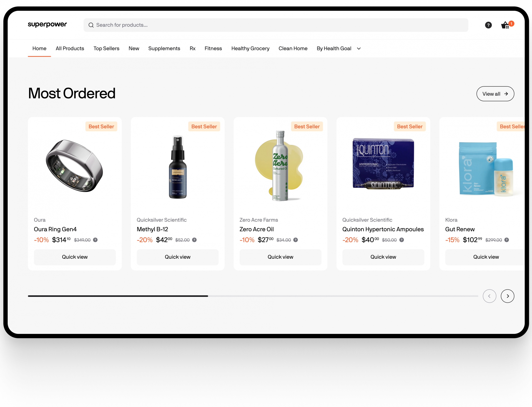Click price info icon for Methyl B-12

coord(194,240)
